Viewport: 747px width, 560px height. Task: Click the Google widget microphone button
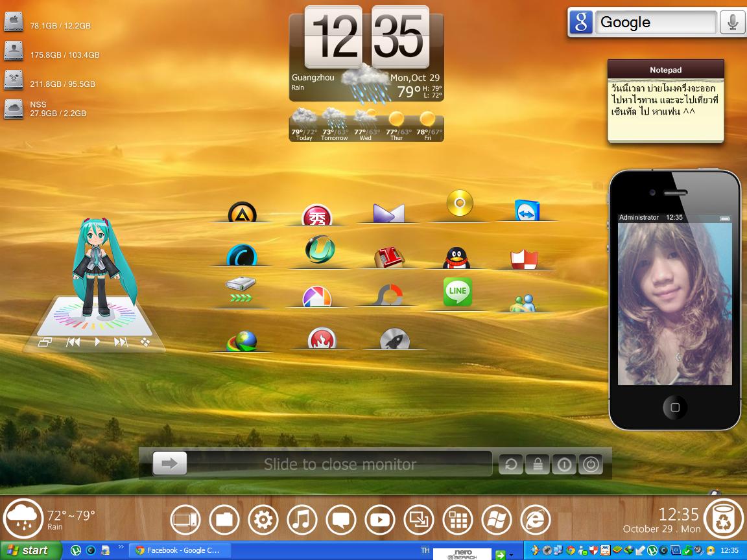[x=732, y=23]
